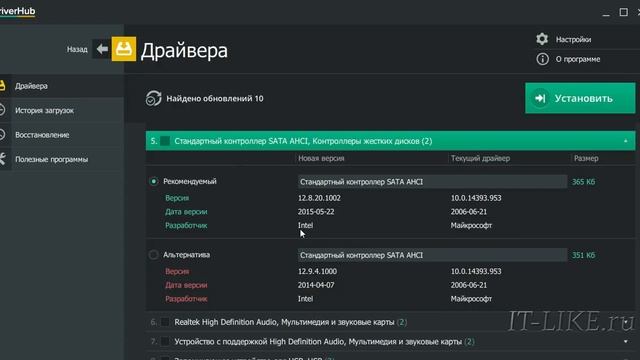Click the Устройство с поддержкой High Definition Audio title
The image size is (640, 360).
(x=318, y=342)
